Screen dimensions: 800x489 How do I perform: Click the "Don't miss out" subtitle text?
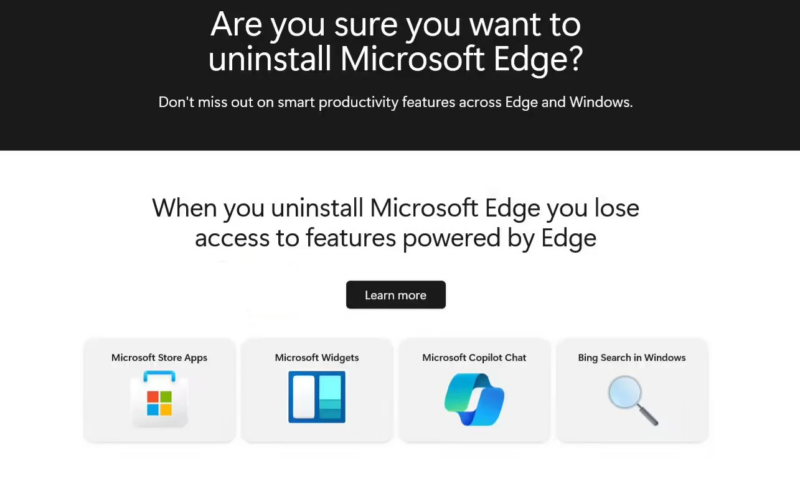pyautogui.click(x=395, y=102)
